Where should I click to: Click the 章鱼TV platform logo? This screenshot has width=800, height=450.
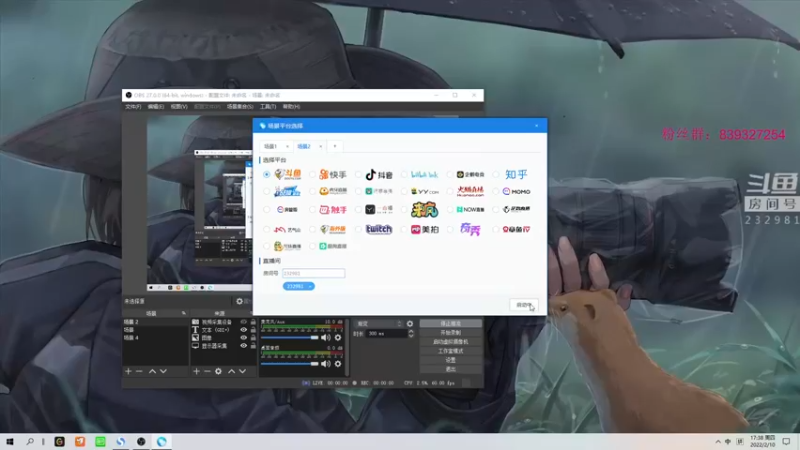coord(516,230)
